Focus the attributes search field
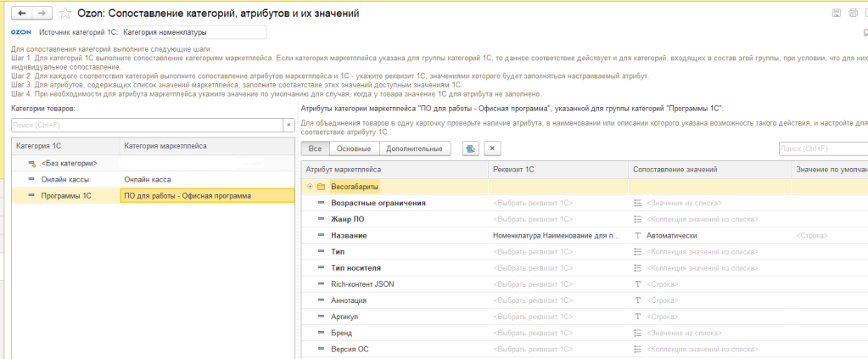The height and width of the screenshot is (359, 868). [x=823, y=149]
